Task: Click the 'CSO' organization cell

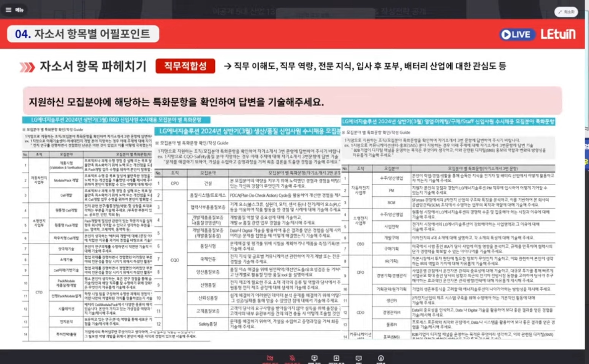Action: pos(360,244)
